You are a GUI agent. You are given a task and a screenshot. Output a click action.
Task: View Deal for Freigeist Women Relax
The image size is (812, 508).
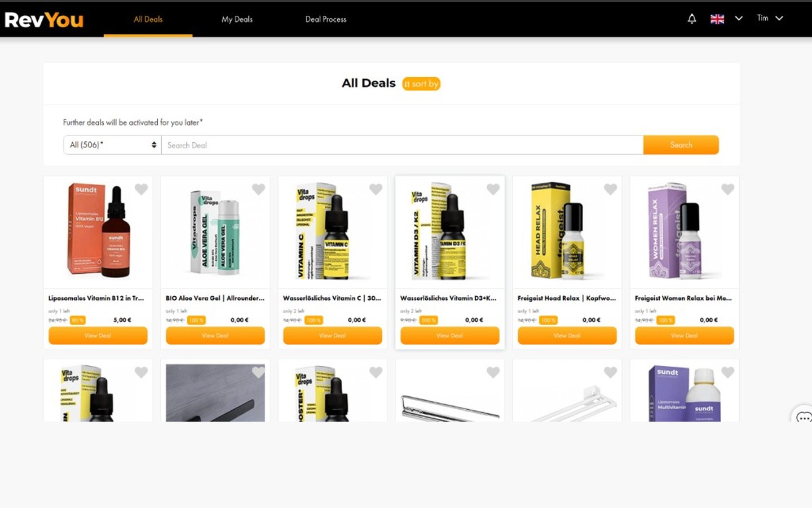685,335
